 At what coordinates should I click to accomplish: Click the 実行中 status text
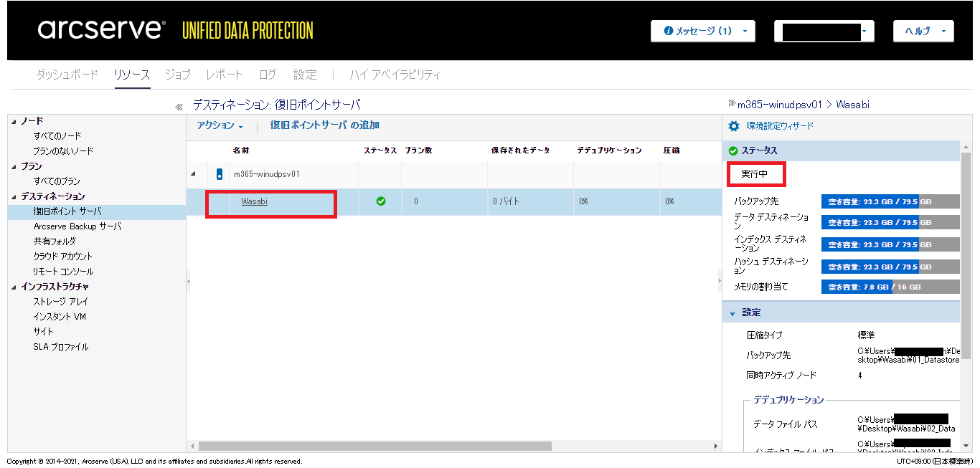(755, 175)
